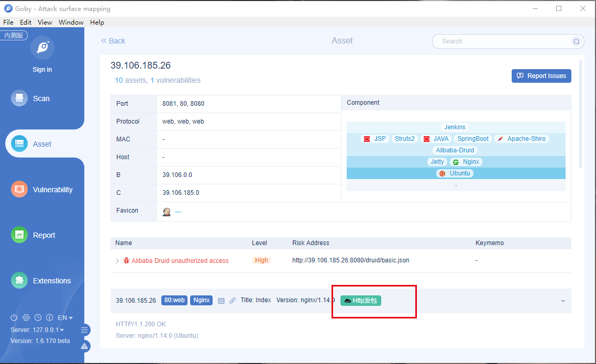Click the info circle icon in sidebar

pos(49,317)
